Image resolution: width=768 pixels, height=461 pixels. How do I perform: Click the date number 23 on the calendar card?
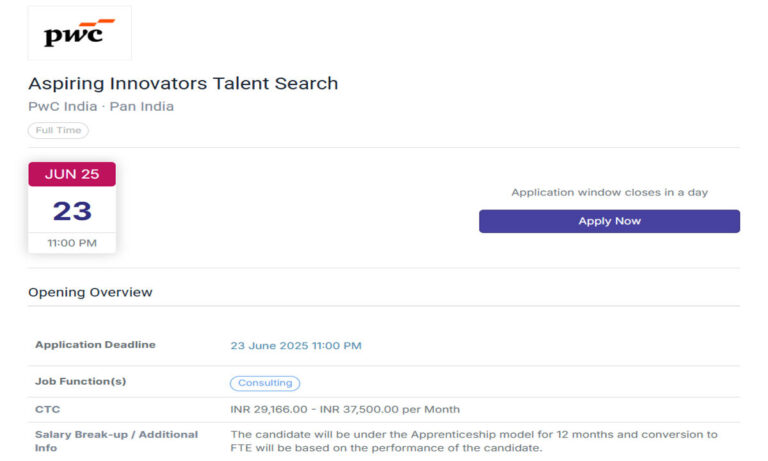tap(72, 211)
